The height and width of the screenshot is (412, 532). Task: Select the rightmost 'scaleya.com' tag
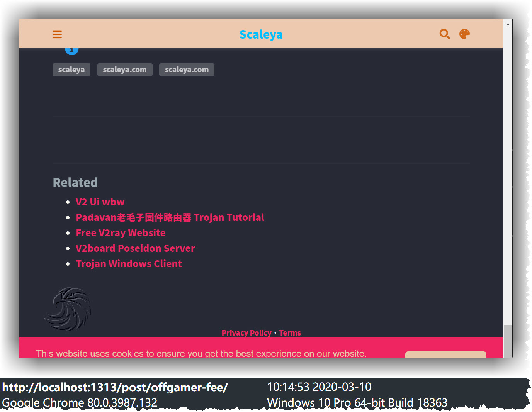[187, 70]
